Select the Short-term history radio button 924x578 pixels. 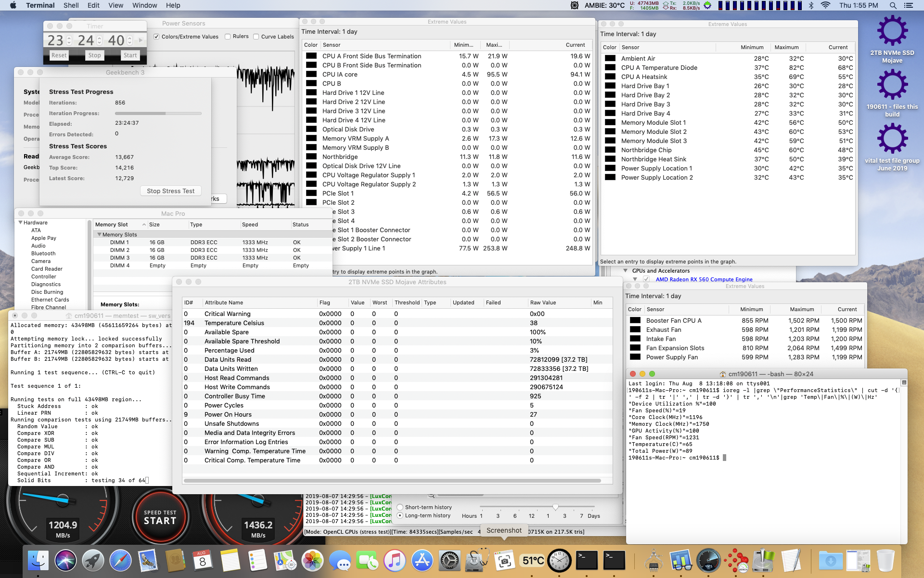click(400, 507)
